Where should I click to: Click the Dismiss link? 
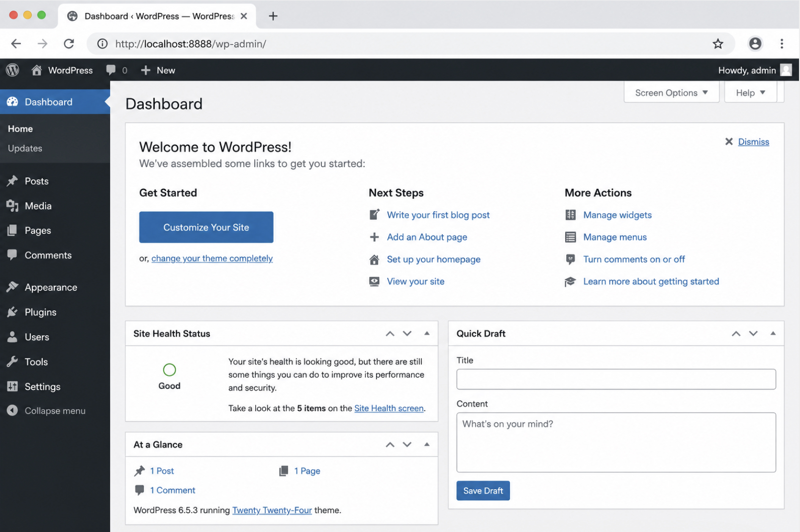pos(753,142)
